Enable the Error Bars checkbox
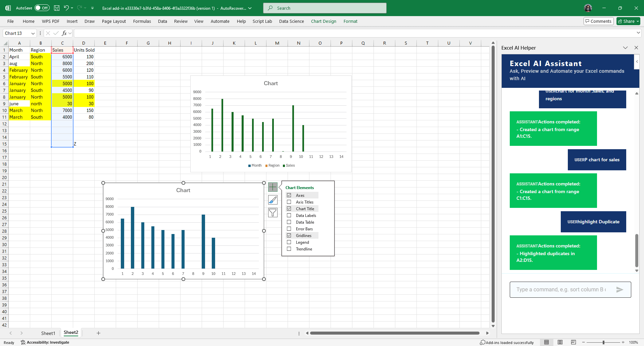644x346 pixels. pyautogui.click(x=289, y=229)
